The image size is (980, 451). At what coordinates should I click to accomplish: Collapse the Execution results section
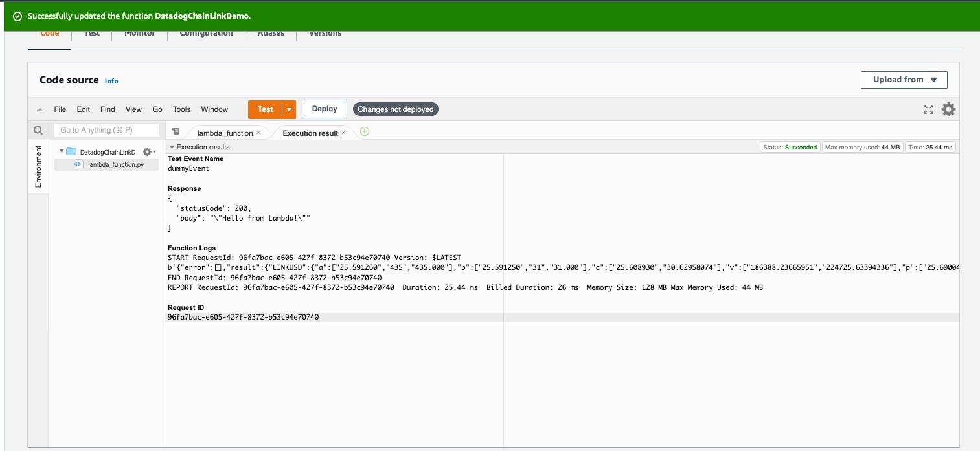pyautogui.click(x=172, y=148)
